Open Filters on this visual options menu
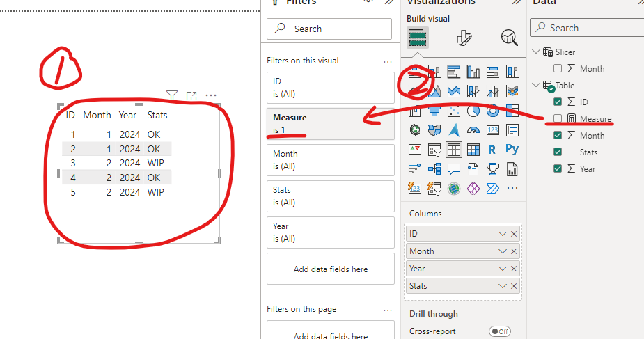 [388, 61]
